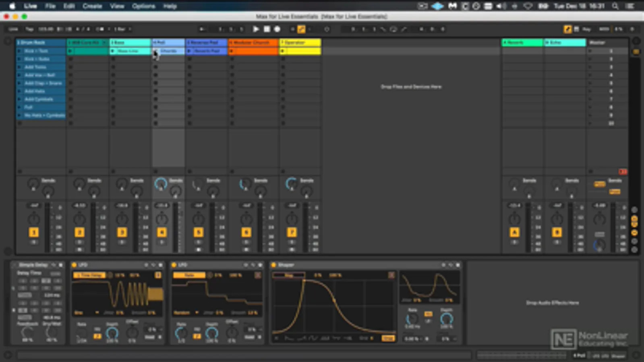Toggle track 4 activator button

pos(162,232)
